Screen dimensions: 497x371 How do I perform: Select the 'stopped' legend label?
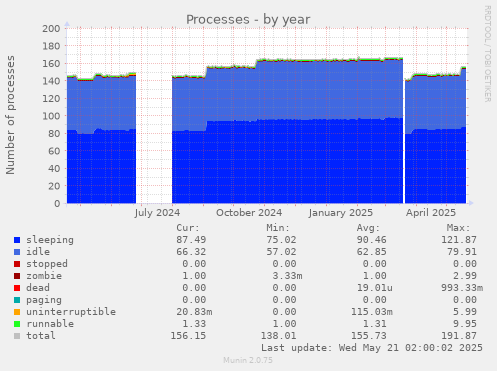click(x=47, y=264)
